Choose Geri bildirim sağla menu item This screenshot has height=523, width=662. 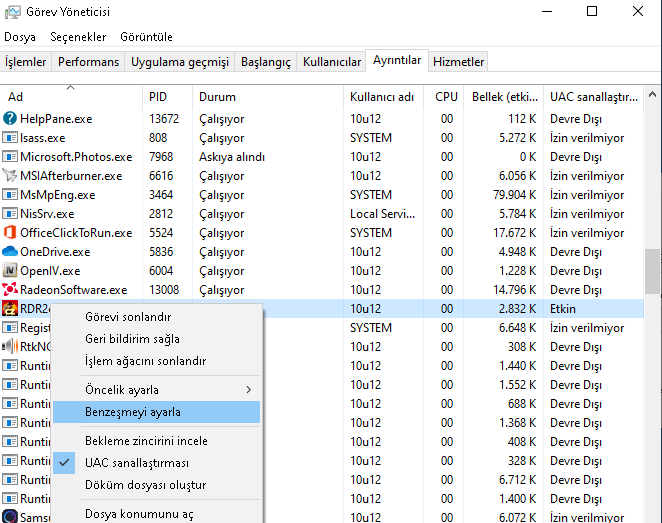tap(156, 339)
